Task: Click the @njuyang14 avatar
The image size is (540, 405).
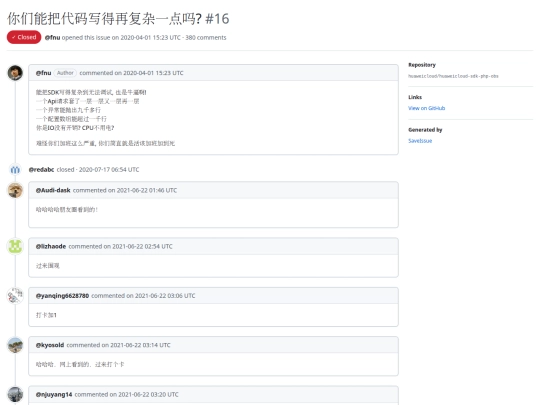Action: (15, 394)
